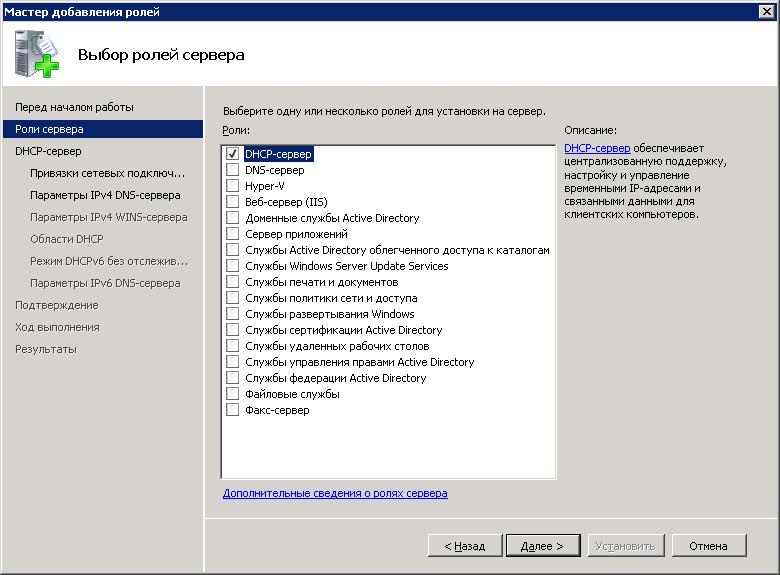Screen dimensions: 780x575
Task: Select Параметры IPv4 WINS-сервера step
Action: coord(108,217)
